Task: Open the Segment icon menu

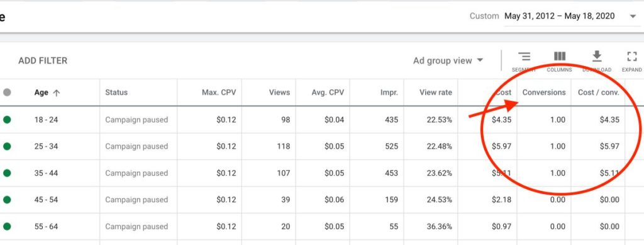Action: pos(524,57)
